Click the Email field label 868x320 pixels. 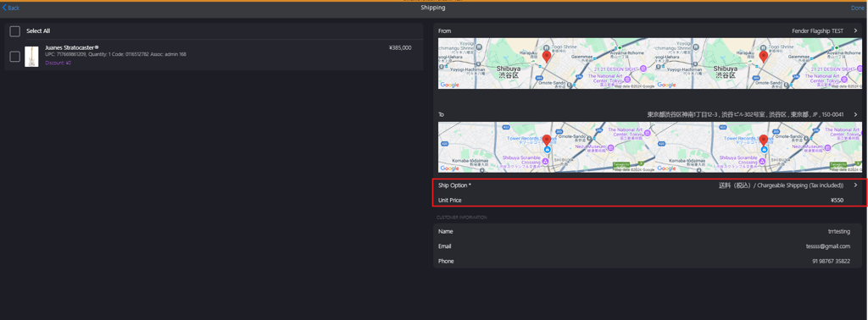[x=445, y=246]
